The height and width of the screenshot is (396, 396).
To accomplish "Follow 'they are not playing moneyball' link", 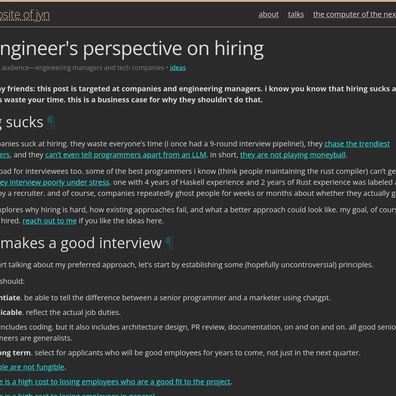I will point(293,155).
